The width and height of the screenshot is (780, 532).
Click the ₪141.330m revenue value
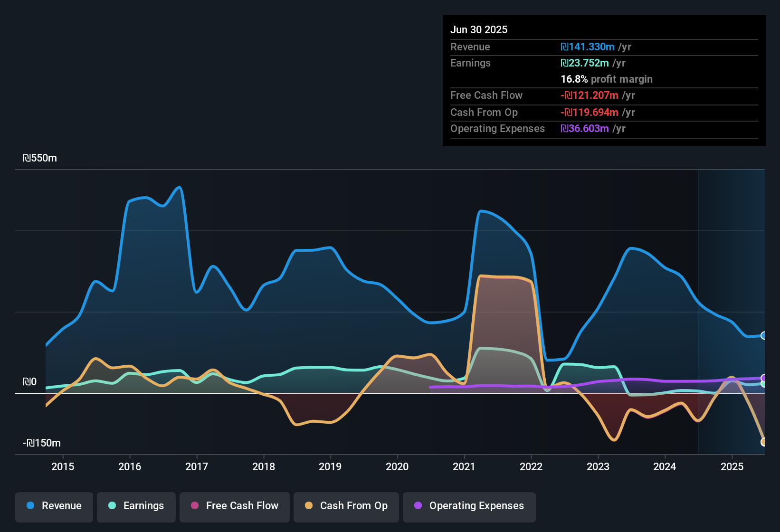point(588,47)
